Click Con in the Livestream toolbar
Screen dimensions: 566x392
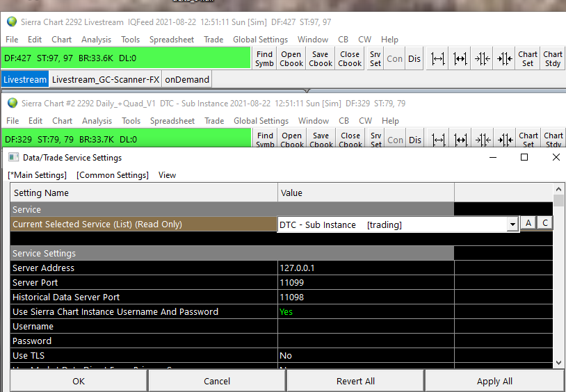(x=394, y=58)
